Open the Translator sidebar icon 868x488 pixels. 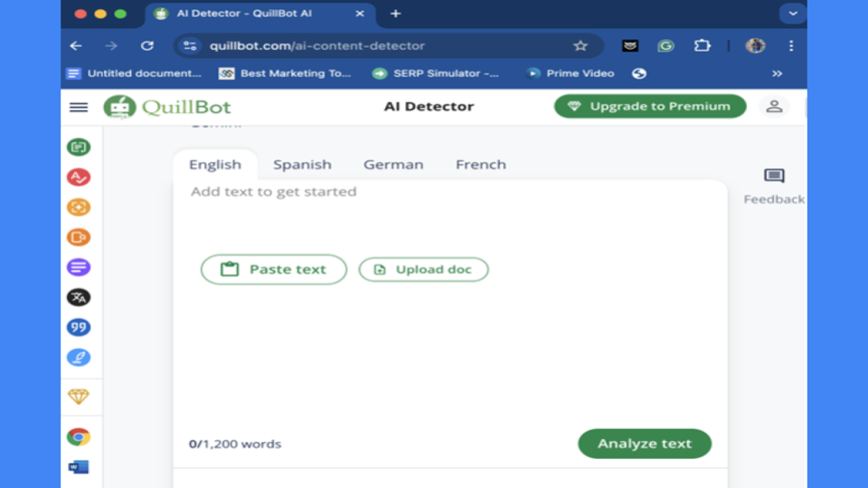79,297
